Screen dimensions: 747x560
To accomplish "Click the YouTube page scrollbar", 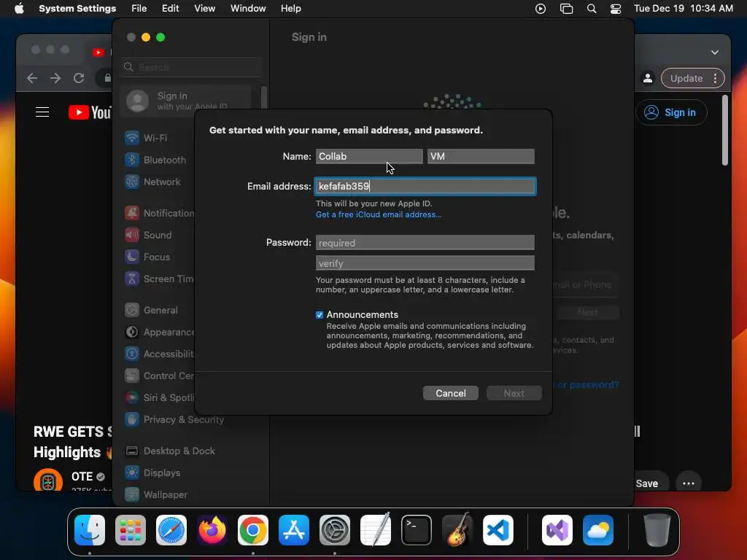I will click(724, 131).
